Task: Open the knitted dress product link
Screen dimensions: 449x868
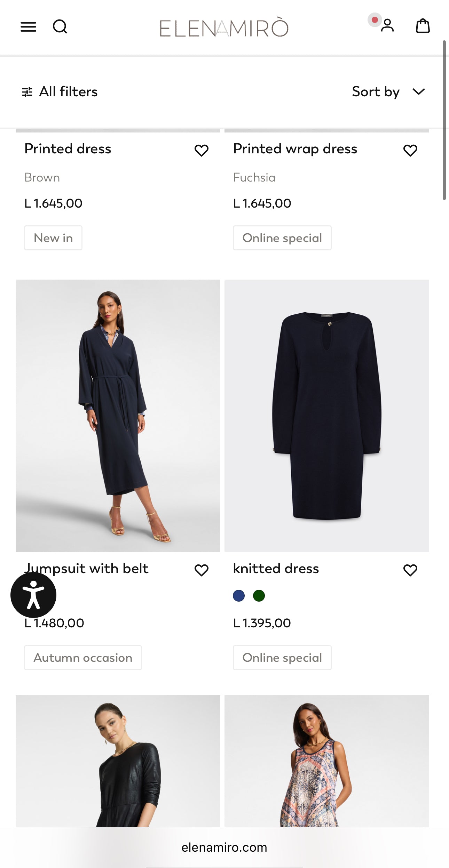Action: coord(276,569)
